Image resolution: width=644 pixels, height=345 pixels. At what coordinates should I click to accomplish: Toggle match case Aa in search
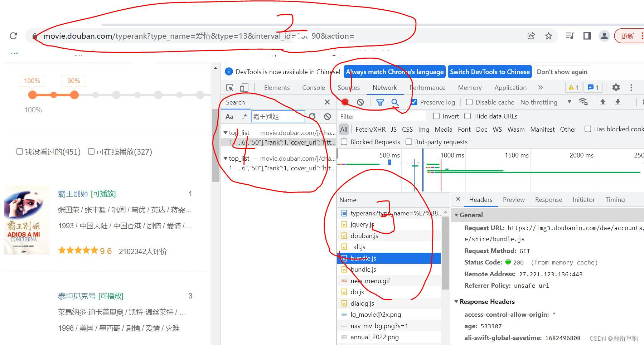click(229, 117)
